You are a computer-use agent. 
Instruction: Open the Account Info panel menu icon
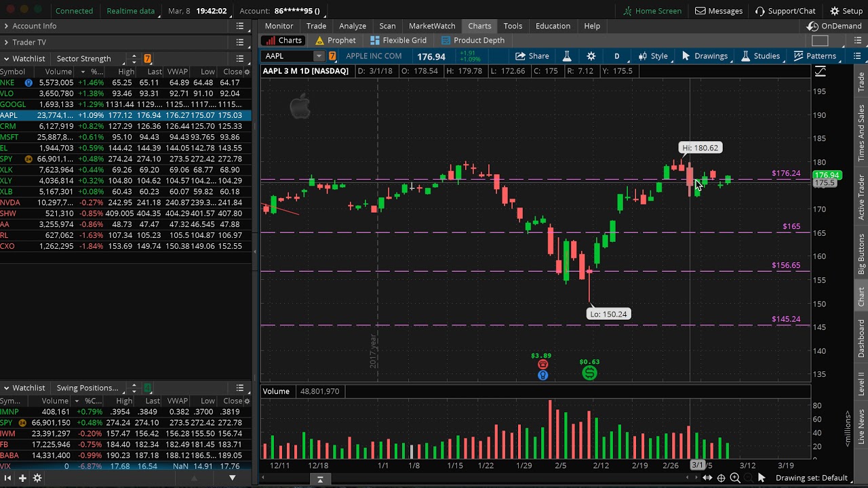tap(240, 26)
